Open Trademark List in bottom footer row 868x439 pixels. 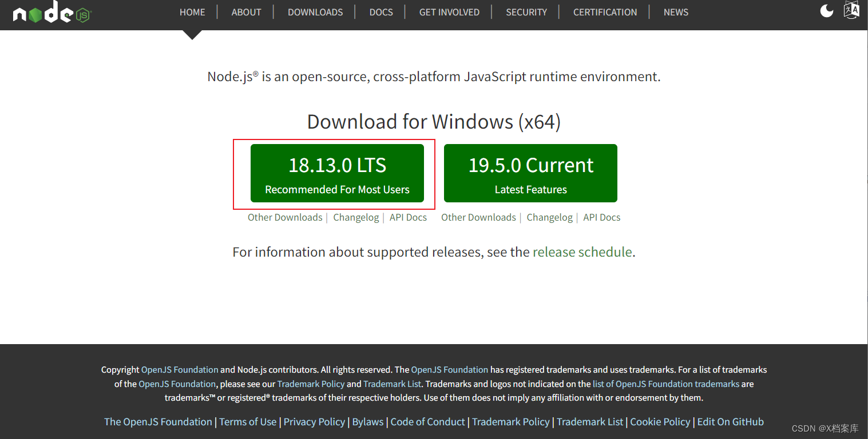(590, 422)
